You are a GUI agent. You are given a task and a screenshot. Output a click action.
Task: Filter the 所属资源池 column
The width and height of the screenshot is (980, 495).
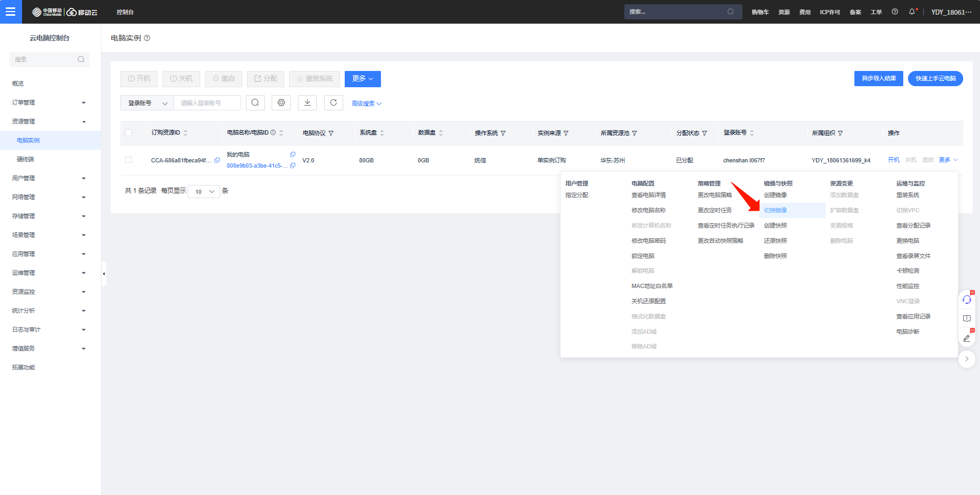(634, 133)
